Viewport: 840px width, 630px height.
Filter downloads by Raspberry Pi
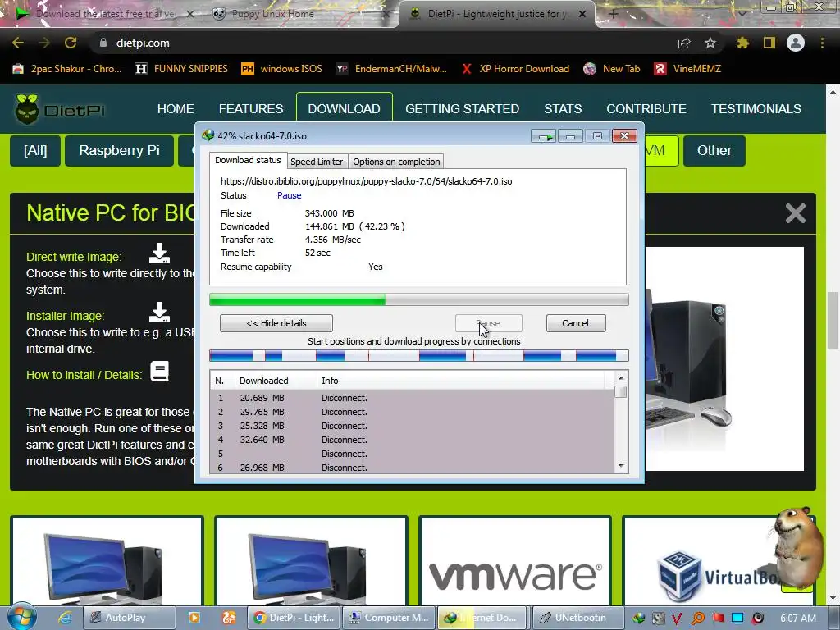point(119,151)
